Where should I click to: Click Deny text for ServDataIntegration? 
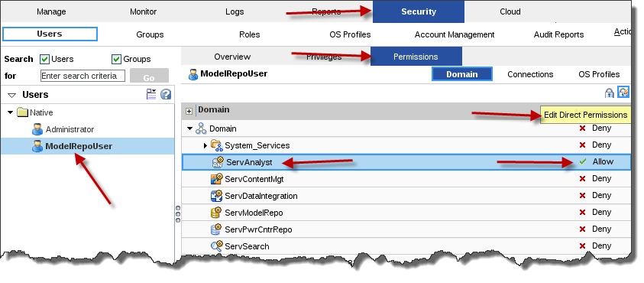click(x=602, y=195)
